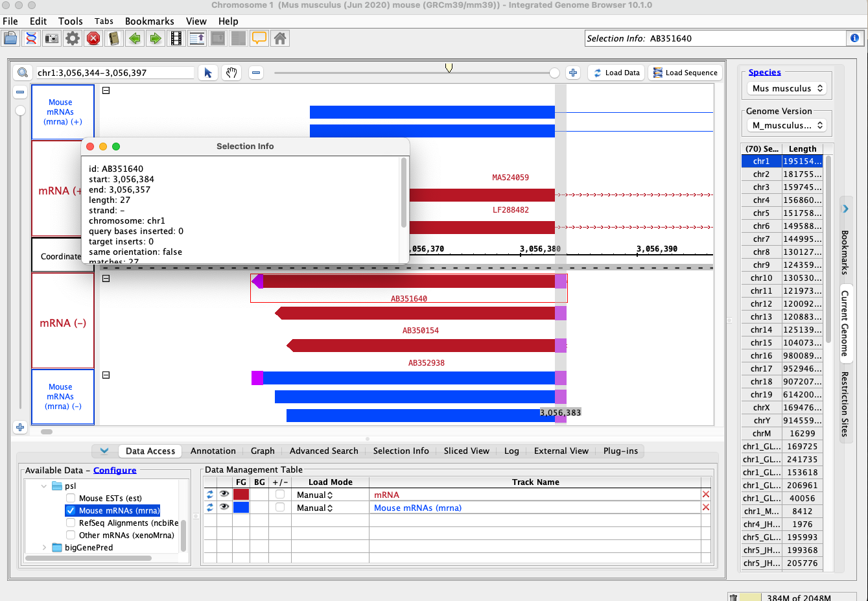The height and width of the screenshot is (601, 868).
Task: Switch to the Annotation tab
Action: (x=213, y=451)
